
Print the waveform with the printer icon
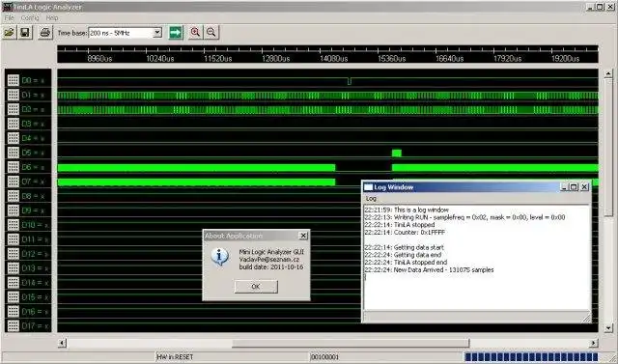[x=45, y=32]
